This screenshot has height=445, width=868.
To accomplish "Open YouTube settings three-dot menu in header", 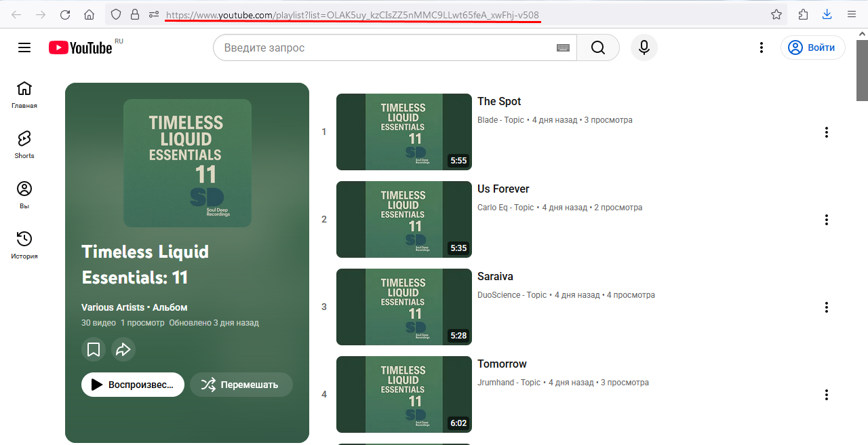I will tap(762, 47).
